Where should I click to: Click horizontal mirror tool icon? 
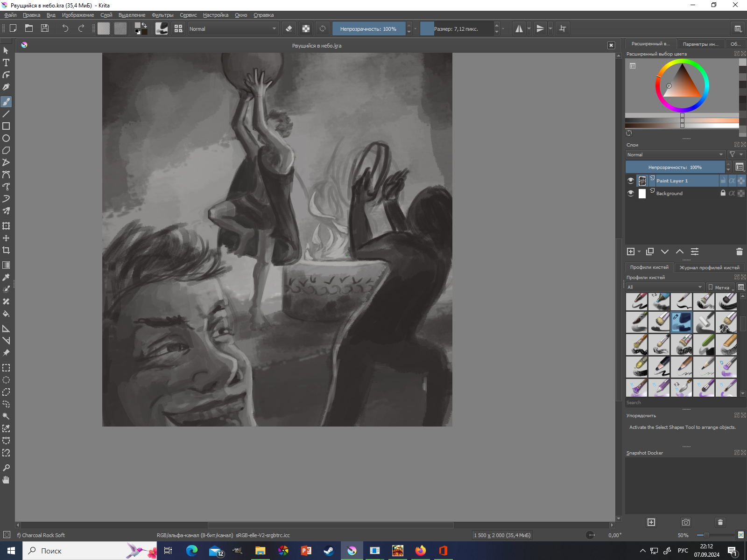[x=519, y=28]
